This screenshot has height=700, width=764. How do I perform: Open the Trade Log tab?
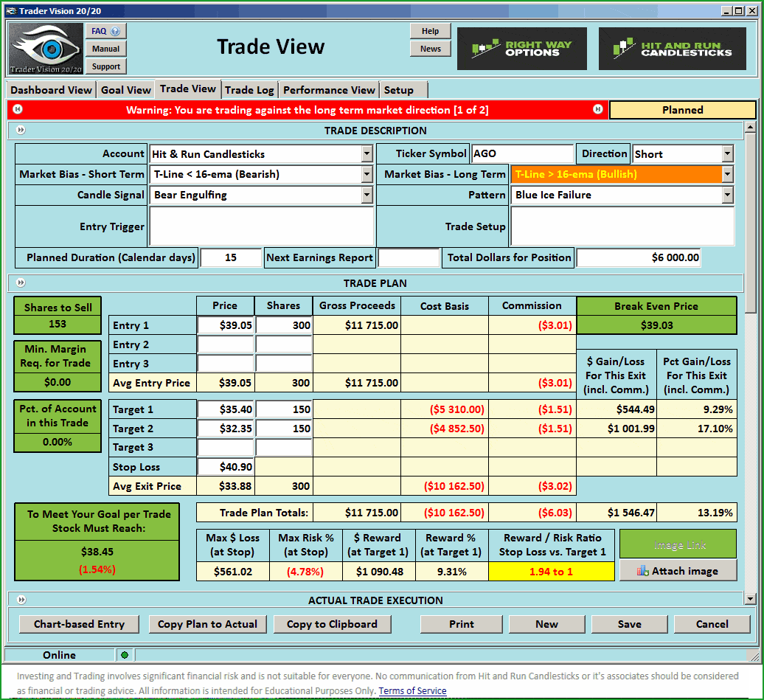point(249,90)
